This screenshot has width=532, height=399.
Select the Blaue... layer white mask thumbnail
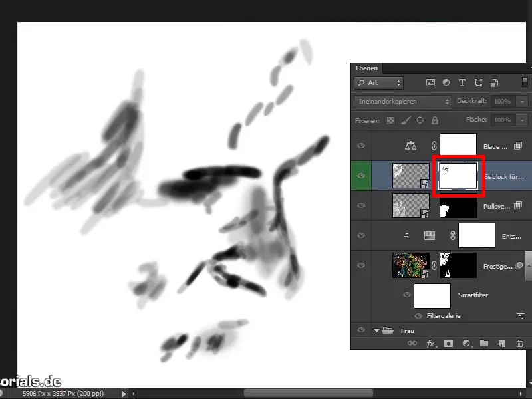458,145
